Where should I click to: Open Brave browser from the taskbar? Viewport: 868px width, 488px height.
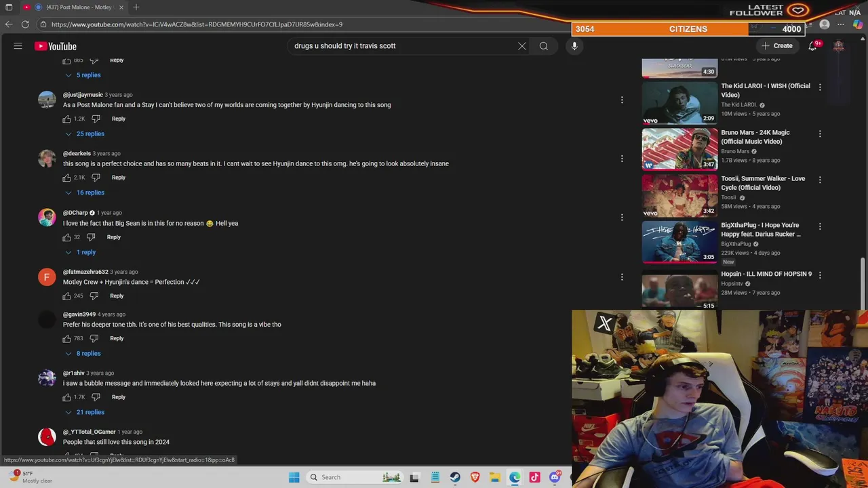pyautogui.click(x=475, y=477)
